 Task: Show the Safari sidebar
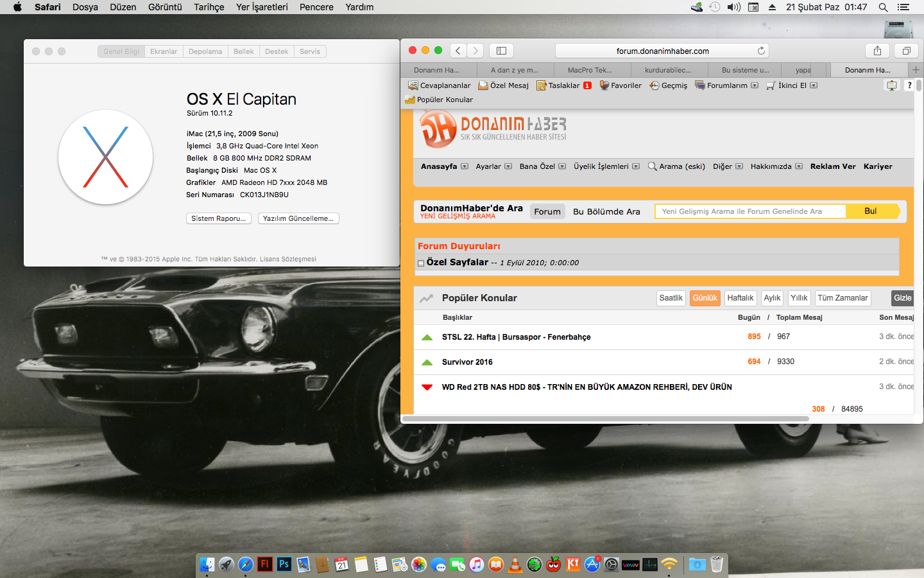[x=502, y=51]
